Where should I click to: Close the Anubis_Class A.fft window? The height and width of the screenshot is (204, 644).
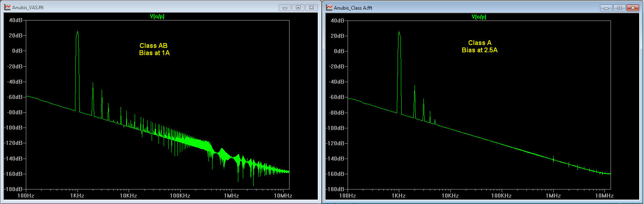click(633, 8)
